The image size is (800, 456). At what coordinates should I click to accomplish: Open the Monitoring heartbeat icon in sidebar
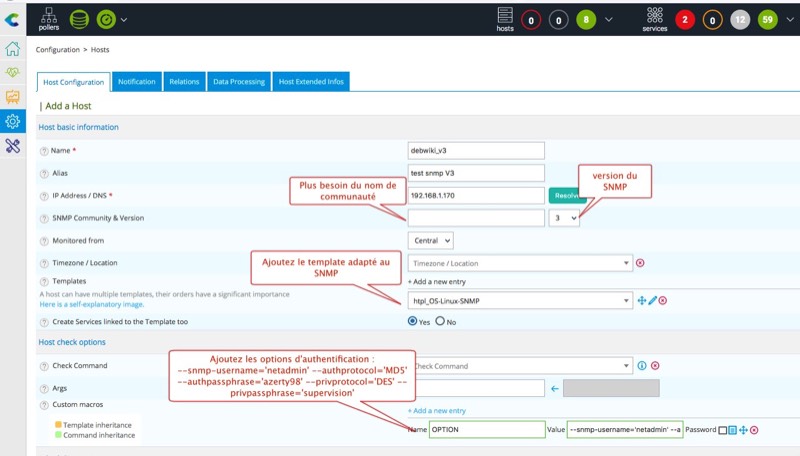coord(12,73)
